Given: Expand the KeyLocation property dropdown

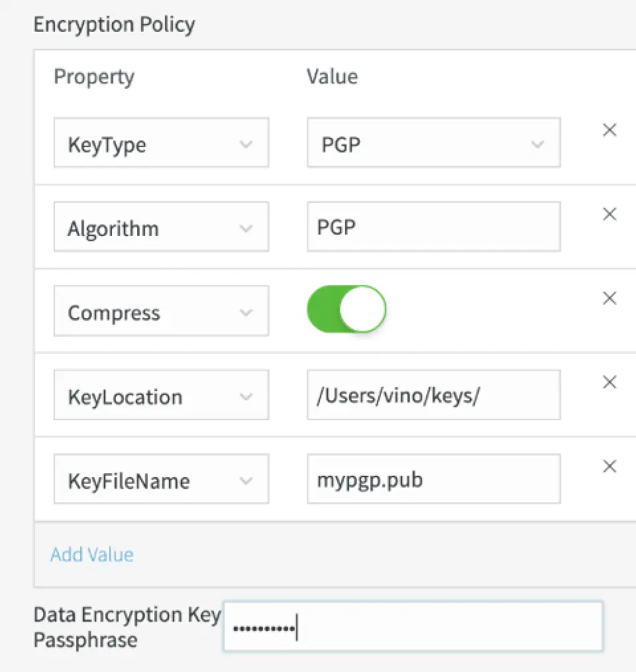Looking at the screenshot, I should click(x=161, y=395).
